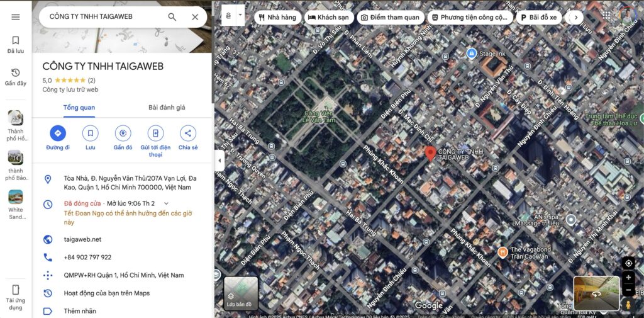Click the address text Tòa Nhà Nguyễn Văn Thủ
Screen dimensions: 644x318
click(x=130, y=183)
